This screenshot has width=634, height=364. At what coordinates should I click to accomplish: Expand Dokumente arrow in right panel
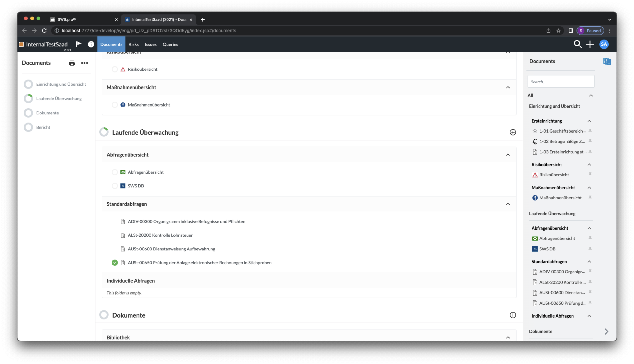607,332
